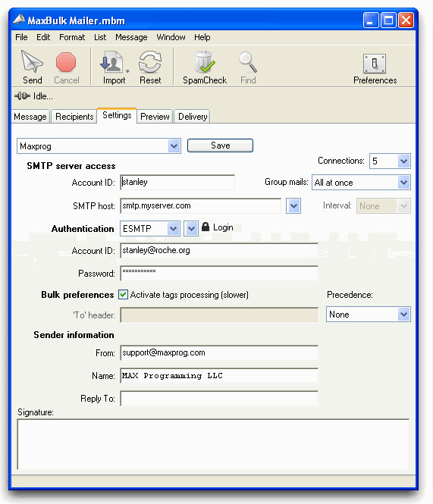Expand the ESMTP authentication dropdown

tap(173, 229)
